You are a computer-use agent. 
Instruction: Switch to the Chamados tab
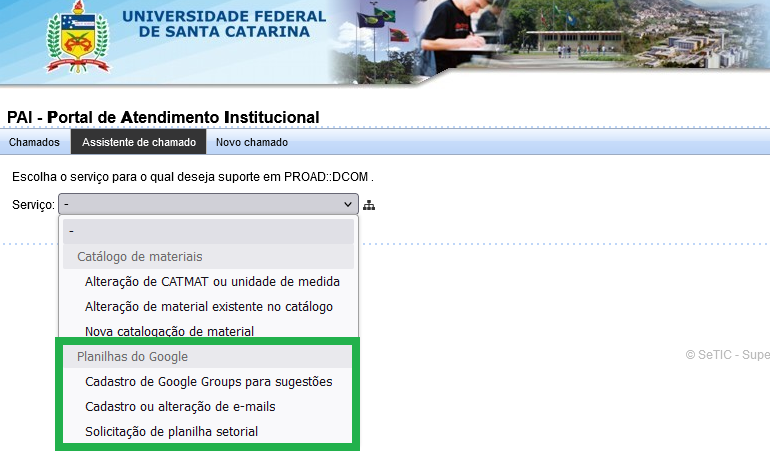34,142
